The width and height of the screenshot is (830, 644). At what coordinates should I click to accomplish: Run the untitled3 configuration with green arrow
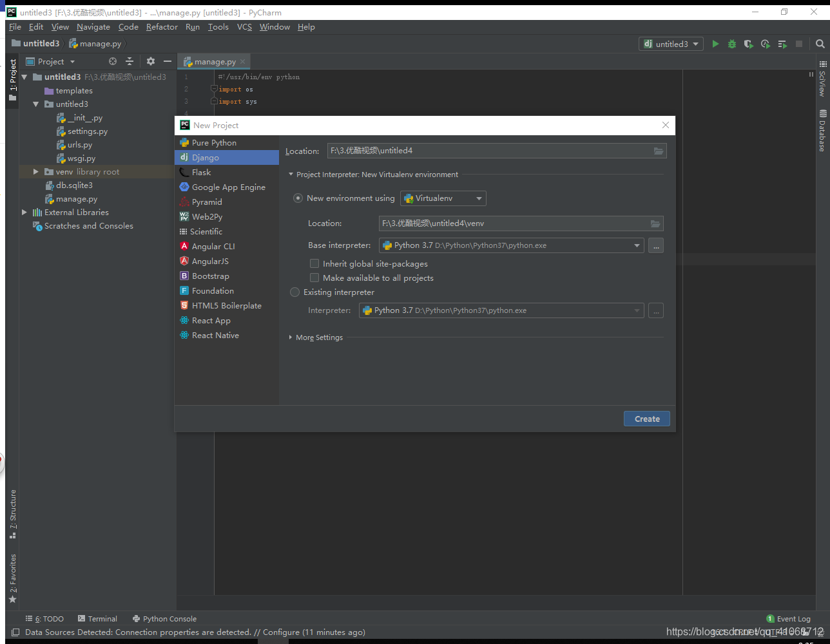click(x=715, y=44)
